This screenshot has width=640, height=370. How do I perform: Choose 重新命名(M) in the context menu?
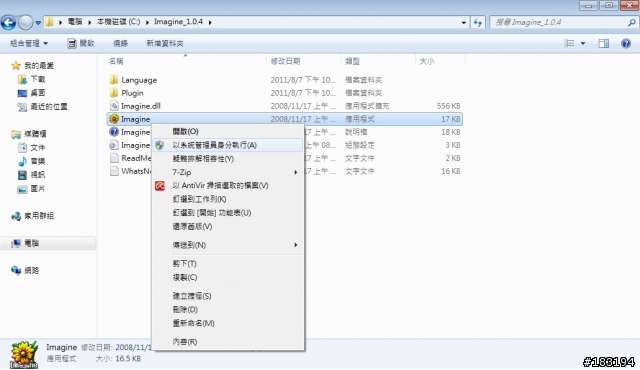click(x=228, y=323)
